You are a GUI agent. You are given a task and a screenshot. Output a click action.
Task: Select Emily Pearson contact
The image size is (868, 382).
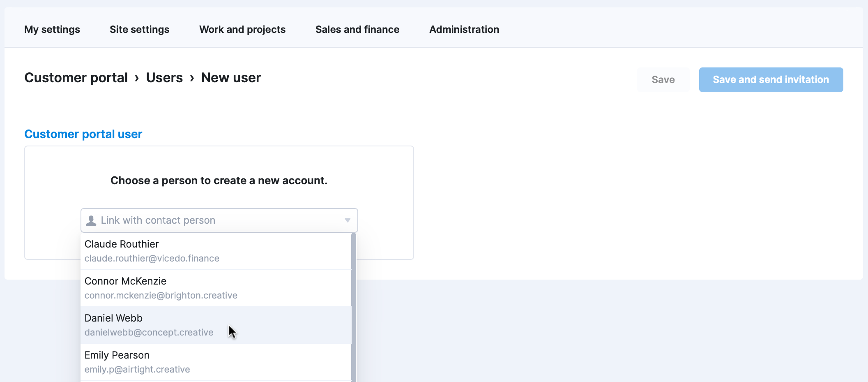(216, 362)
